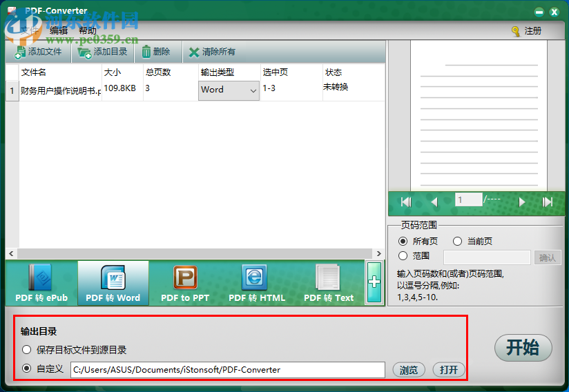Click the 选中页 column header
This screenshot has height=392, width=569.
(291, 72)
